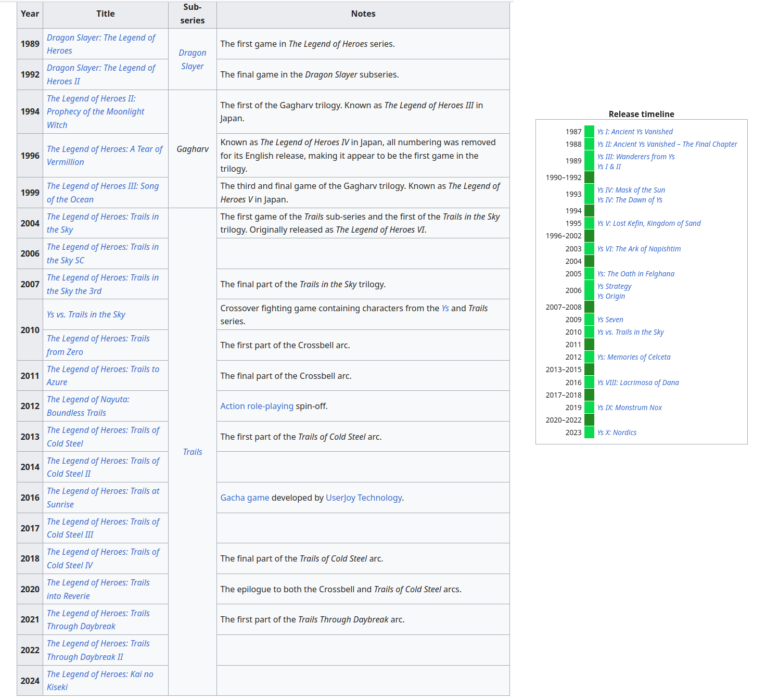
Task: Click the Release timeline heading
Action: tap(642, 114)
